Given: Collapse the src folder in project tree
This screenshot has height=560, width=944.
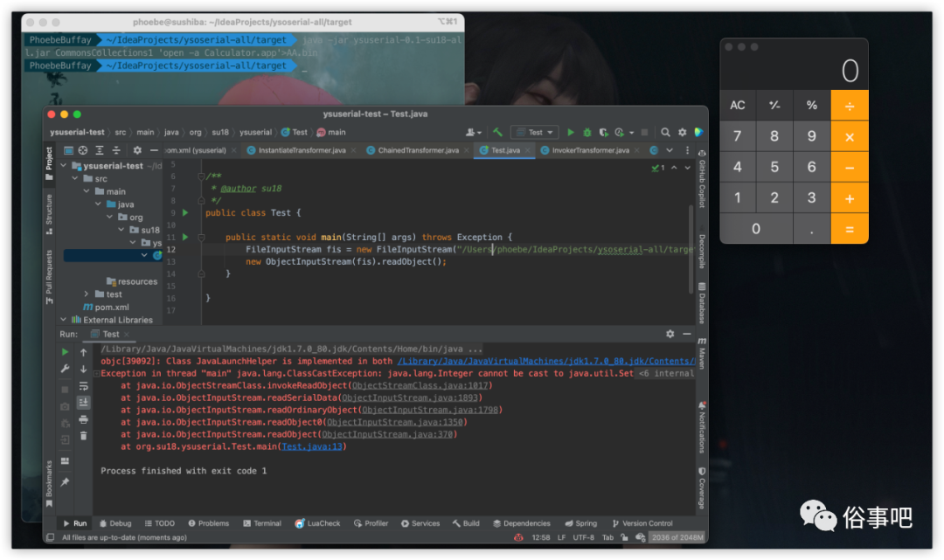Looking at the screenshot, I should coord(75,178).
